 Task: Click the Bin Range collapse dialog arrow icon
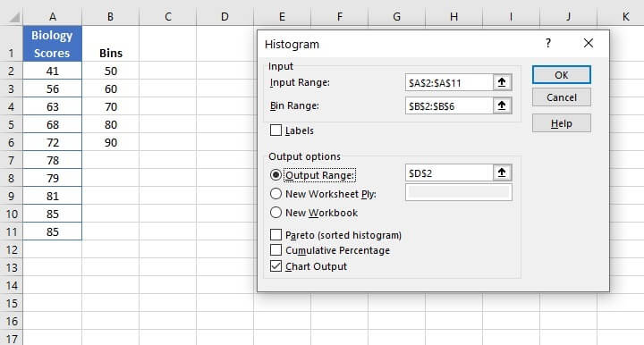502,105
